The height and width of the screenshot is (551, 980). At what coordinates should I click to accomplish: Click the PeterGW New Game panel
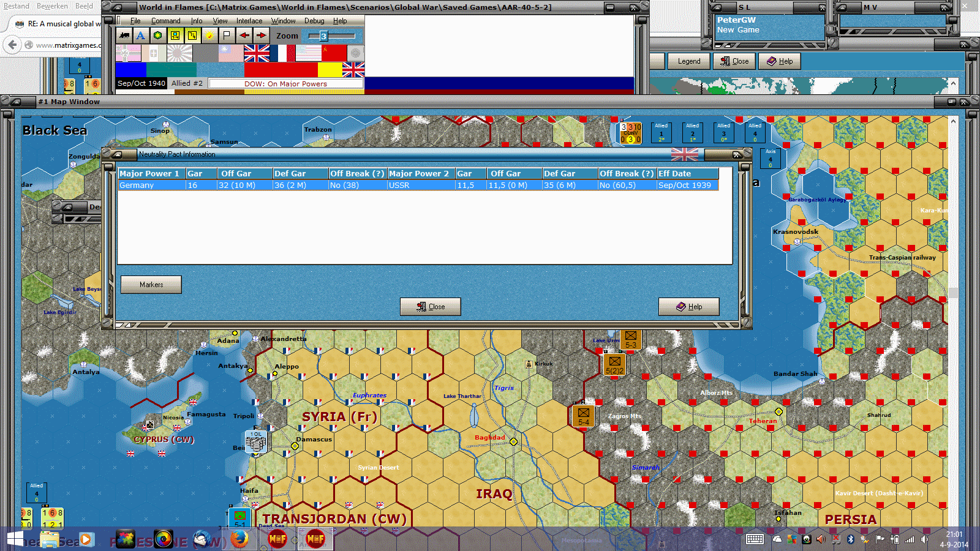click(x=770, y=27)
